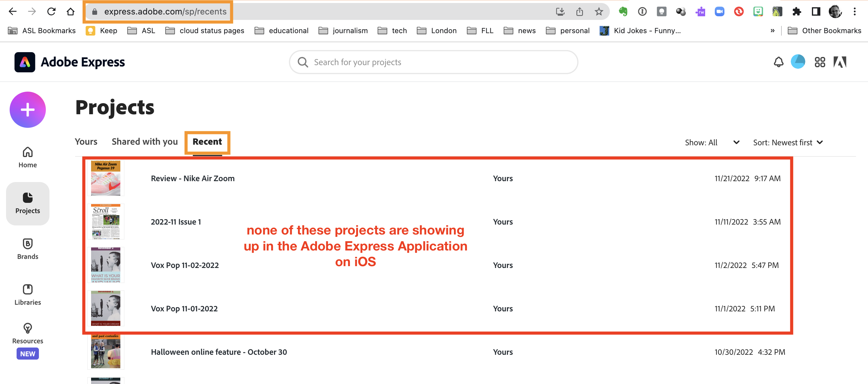This screenshot has height=384, width=868.
Task: Select Brands from the sidebar
Action: point(27,249)
